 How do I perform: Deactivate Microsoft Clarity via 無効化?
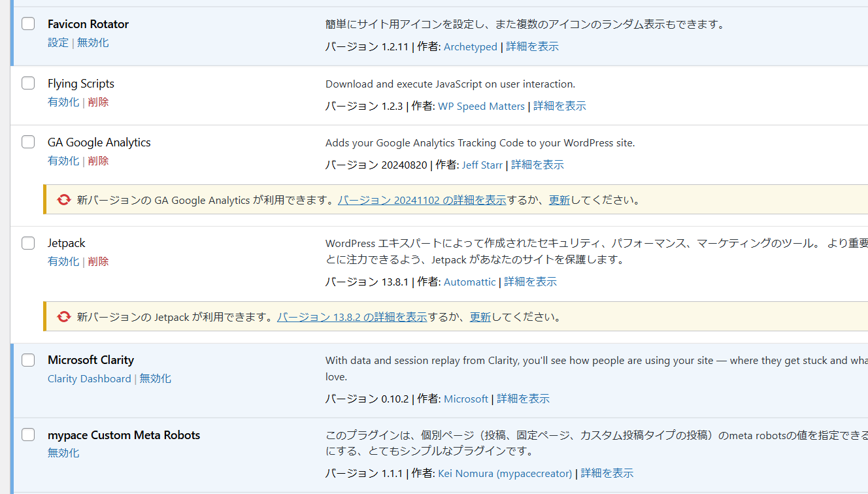156,378
